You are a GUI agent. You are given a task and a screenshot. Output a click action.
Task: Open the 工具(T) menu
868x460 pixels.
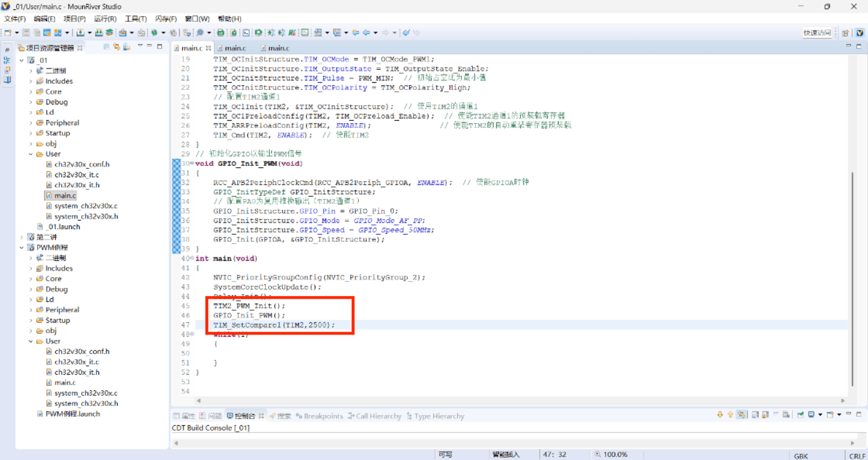[x=136, y=19]
